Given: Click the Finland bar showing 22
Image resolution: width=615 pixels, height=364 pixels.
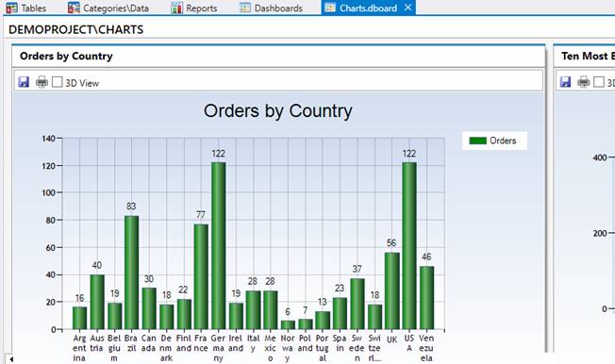Looking at the screenshot, I should (184, 314).
